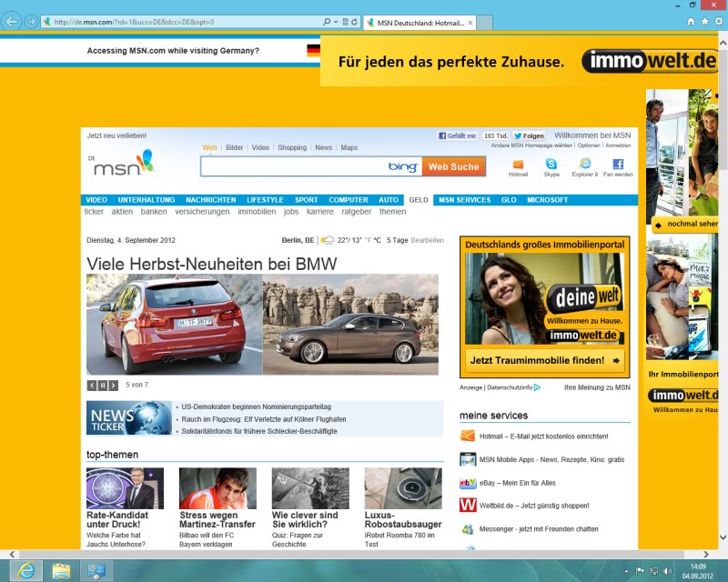Open the browser Home icon
Image resolution: width=728 pixels, height=582 pixels.
pyautogui.click(x=691, y=21)
